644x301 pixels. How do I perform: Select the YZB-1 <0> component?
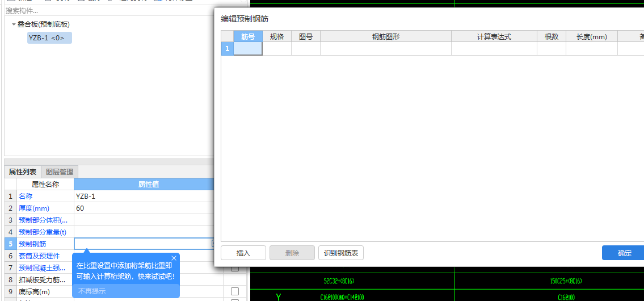click(49, 38)
